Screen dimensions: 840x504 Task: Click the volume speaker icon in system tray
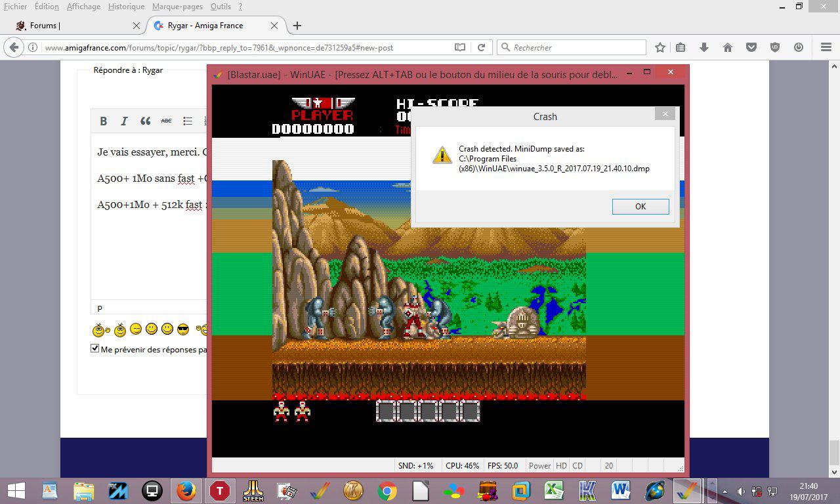tap(742, 491)
